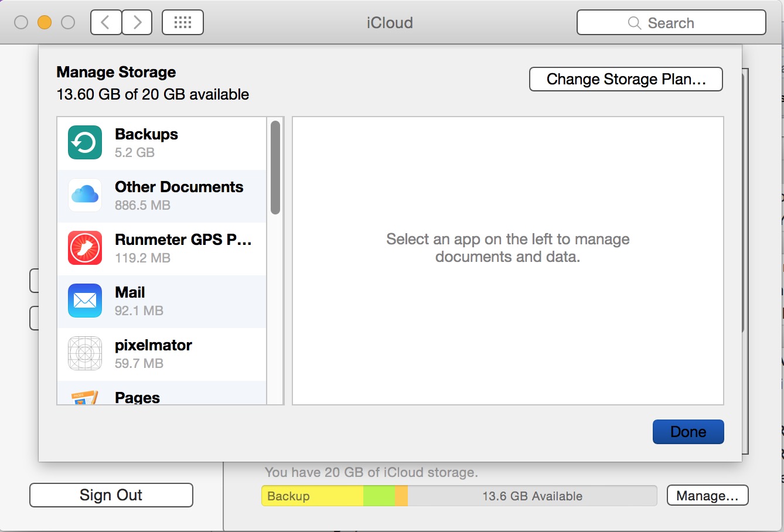Screen dimensions: 784x532
Task: Select the pixelmator entry in list
Action: pyautogui.click(x=162, y=354)
